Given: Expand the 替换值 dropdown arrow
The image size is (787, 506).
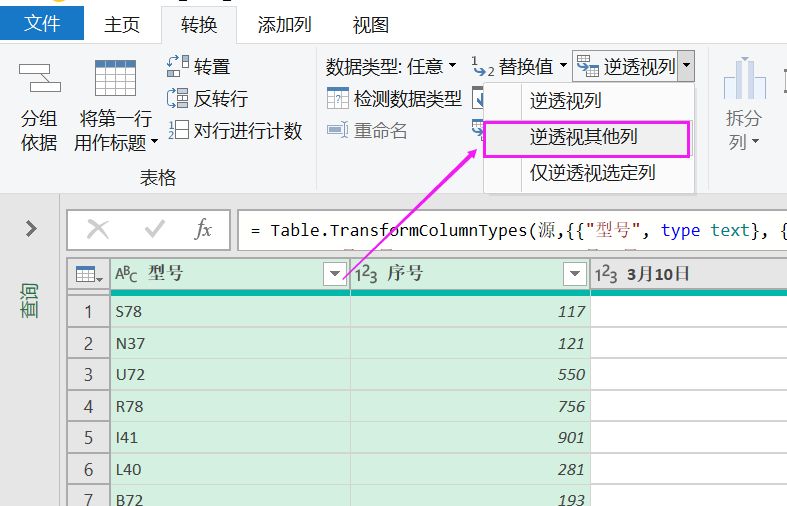Looking at the screenshot, I should pos(563,65).
